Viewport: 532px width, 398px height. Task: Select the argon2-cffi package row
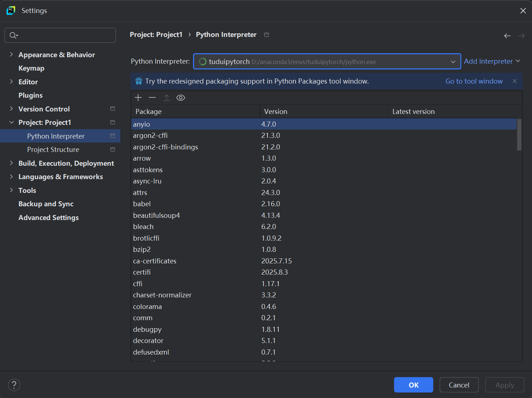pyautogui.click(x=324, y=135)
